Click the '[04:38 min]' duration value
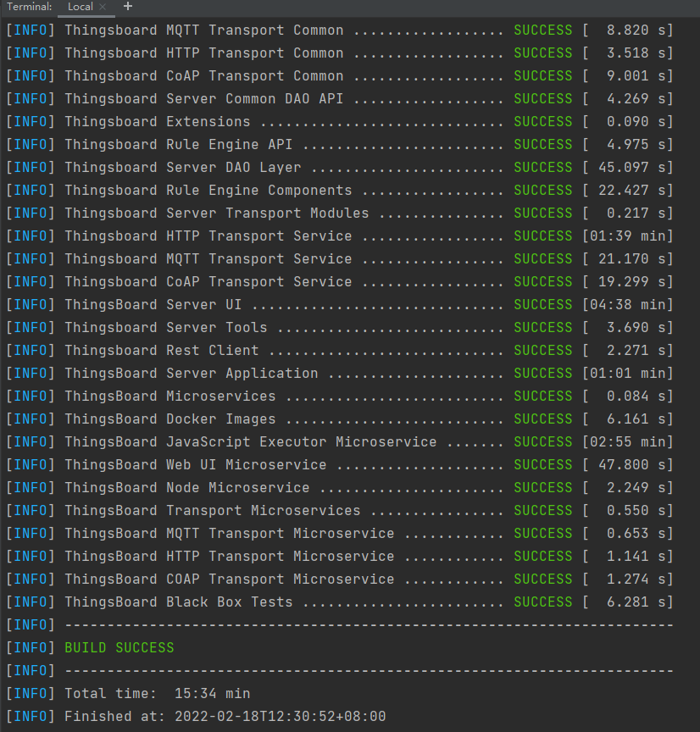Viewport: 700px width, 732px height. click(x=628, y=305)
